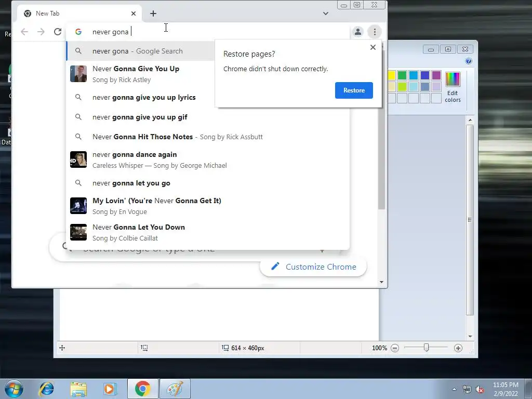Viewport: 532px width, 399px height.
Task: Pick the lavender swatch in Paint
Action: [x=436, y=87]
